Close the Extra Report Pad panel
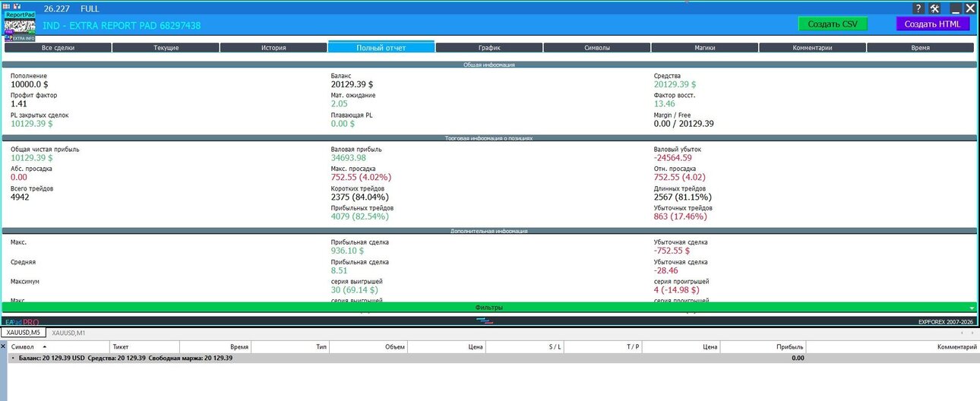The height and width of the screenshot is (401, 980). coord(970,8)
